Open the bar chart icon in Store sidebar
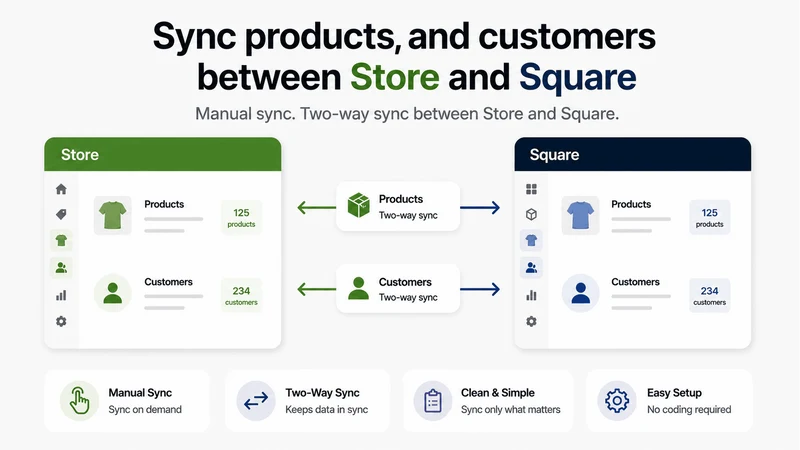 [x=61, y=295]
